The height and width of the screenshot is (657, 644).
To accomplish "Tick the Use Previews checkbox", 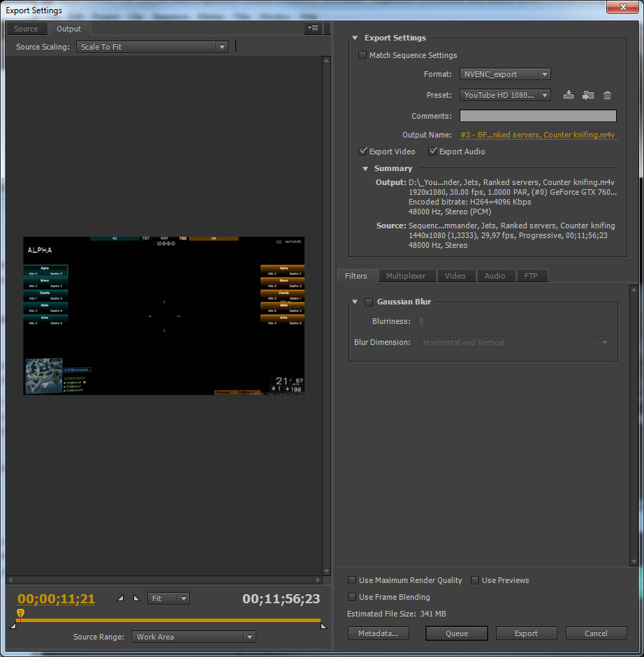I will 475,580.
